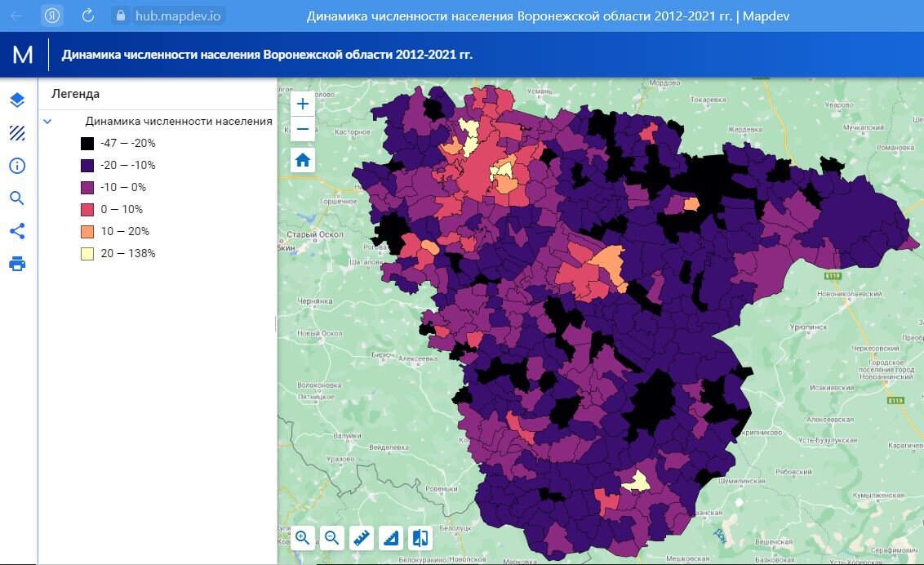Open the Legend (hatched) sidebar icon
Screen dimensions: 924x565
tap(17, 133)
